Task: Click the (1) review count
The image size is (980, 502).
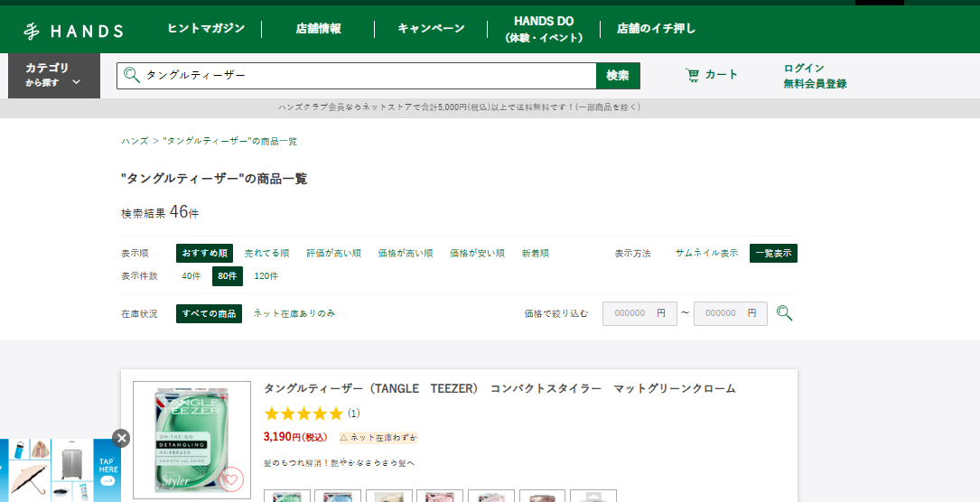Action: coord(354,414)
